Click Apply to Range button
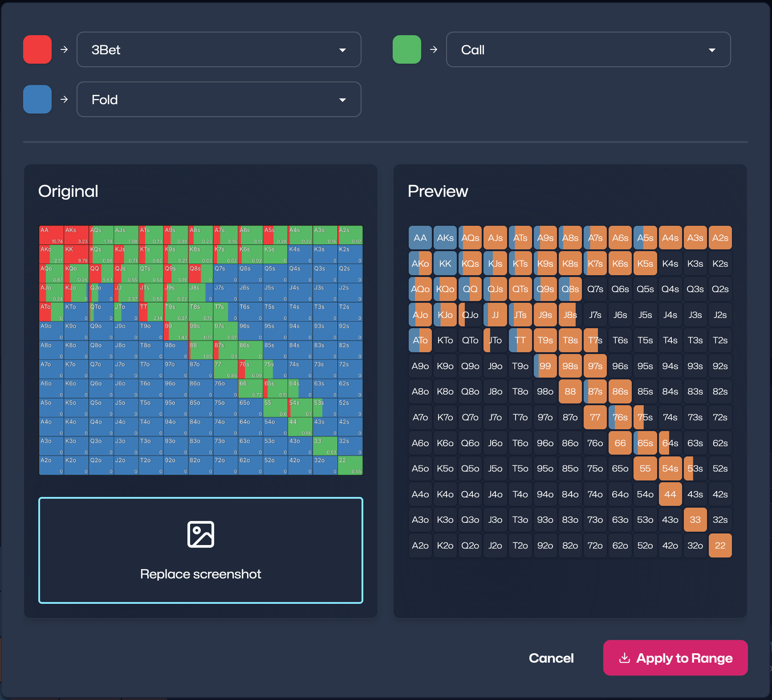The height and width of the screenshot is (700, 772). point(675,658)
